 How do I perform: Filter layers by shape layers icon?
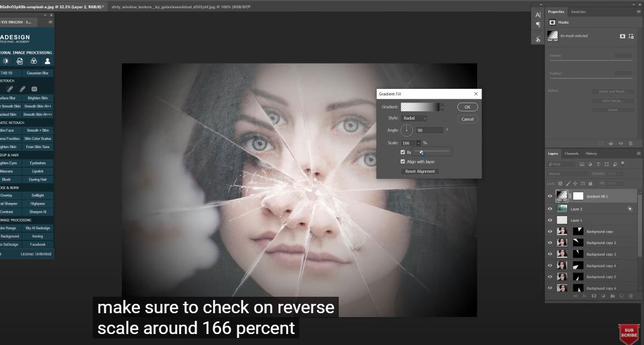click(607, 164)
